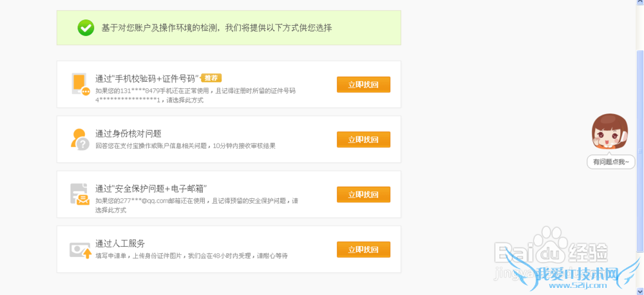This screenshot has width=644, height=295.
Task: Click the scrollbar up arrow
Action: point(639,3)
